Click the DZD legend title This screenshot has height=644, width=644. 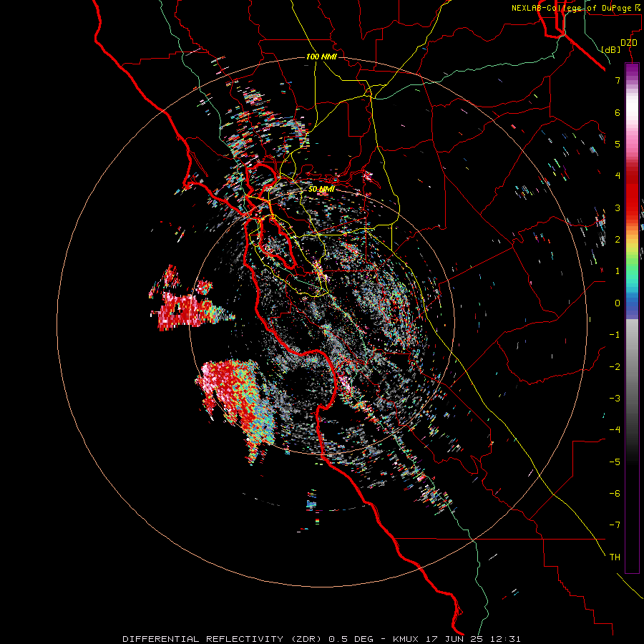tap(629, 43)
